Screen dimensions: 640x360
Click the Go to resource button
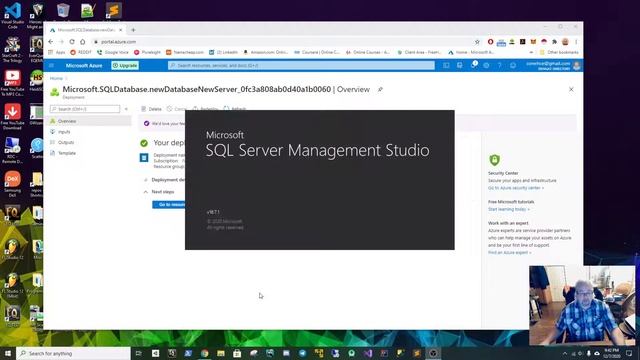169,204
